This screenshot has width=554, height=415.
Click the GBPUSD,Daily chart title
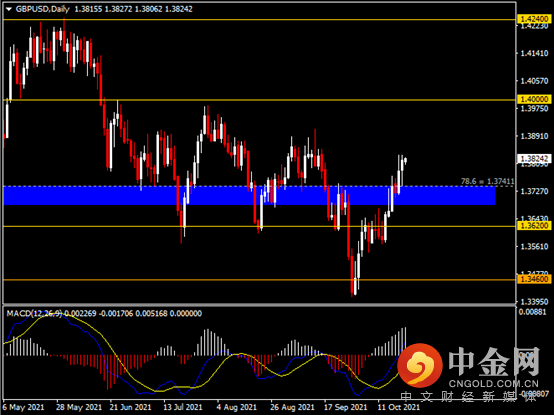(42, 9)
